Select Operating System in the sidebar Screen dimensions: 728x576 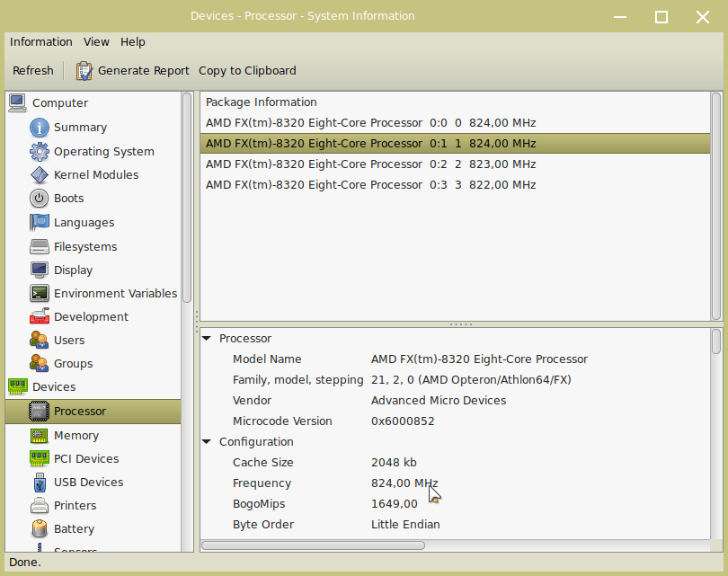[x=93, y=151]
